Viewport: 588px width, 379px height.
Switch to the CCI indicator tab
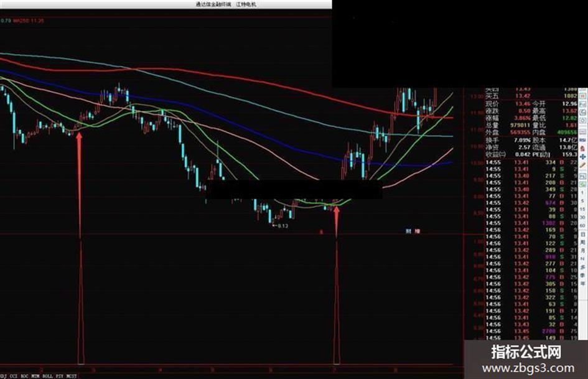(x=14, y=376)
